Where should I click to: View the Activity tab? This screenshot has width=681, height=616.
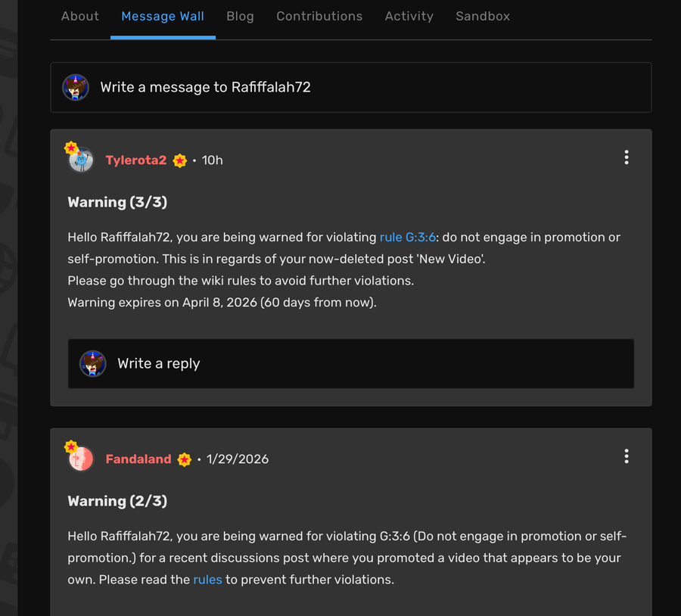point(409,16)
